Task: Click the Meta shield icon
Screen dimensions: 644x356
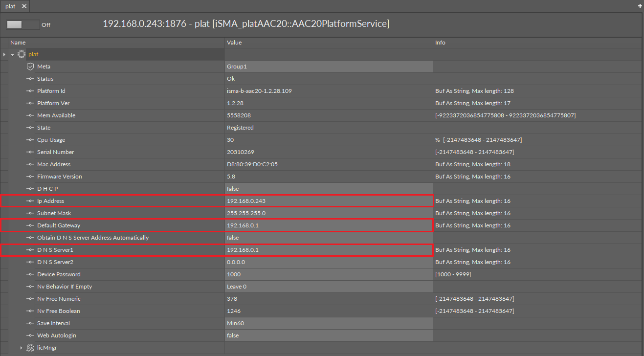Action: pos(30,67)
